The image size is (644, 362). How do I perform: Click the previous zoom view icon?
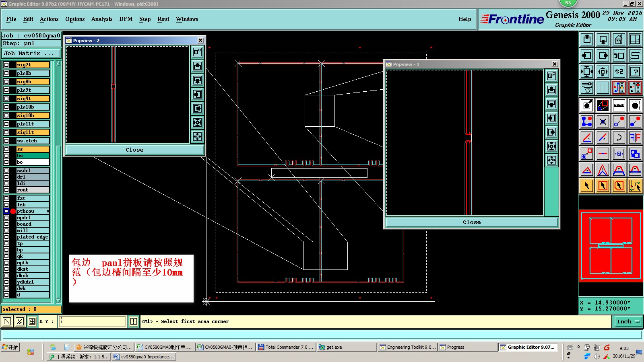(619, 56)
